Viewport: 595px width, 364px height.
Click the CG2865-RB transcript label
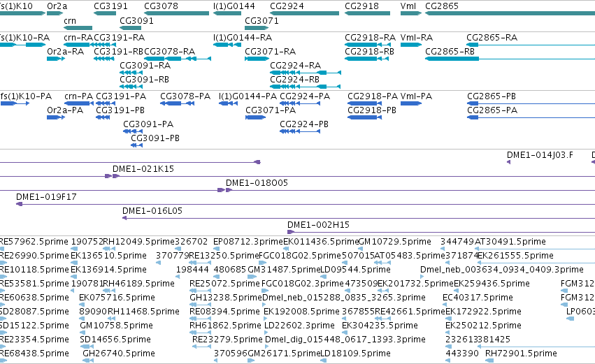click(x=450, y=52)
